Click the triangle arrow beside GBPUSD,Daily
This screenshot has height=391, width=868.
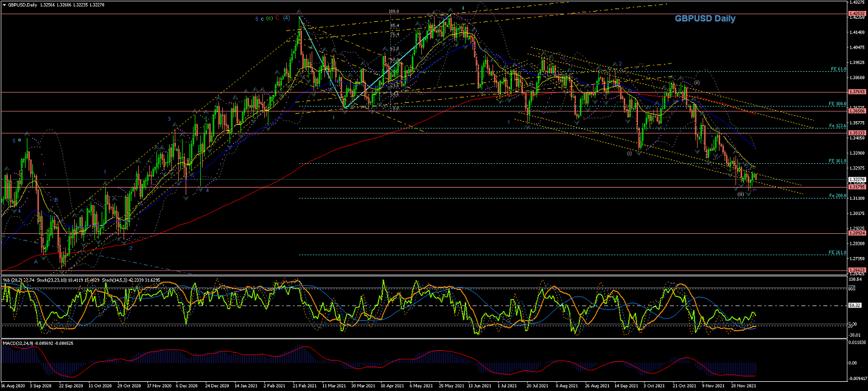[x=3, y=5]
